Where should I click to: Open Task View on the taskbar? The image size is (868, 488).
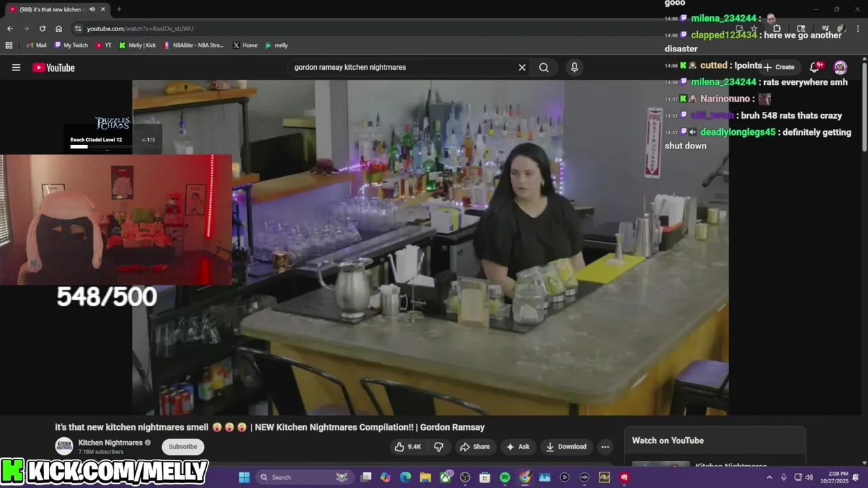pos(366,477)
